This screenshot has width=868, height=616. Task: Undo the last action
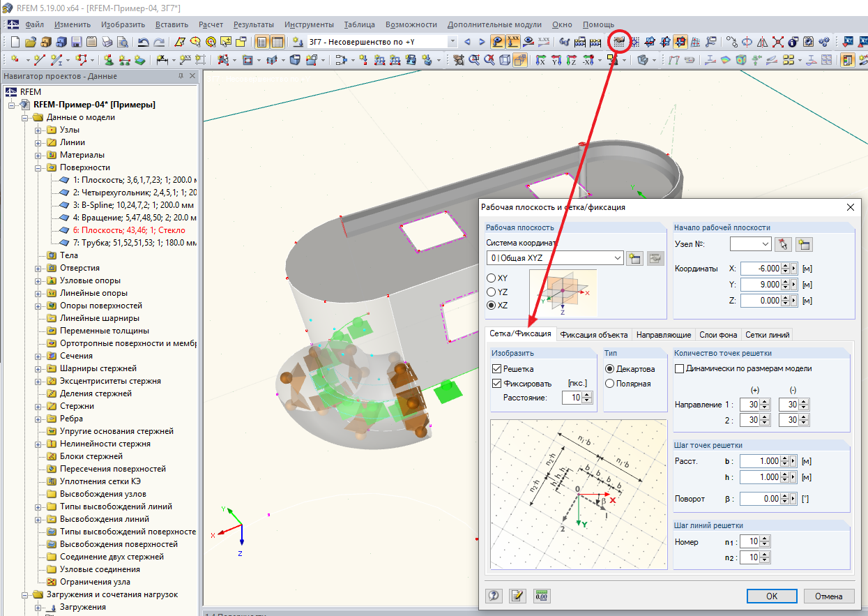point(143,42)
